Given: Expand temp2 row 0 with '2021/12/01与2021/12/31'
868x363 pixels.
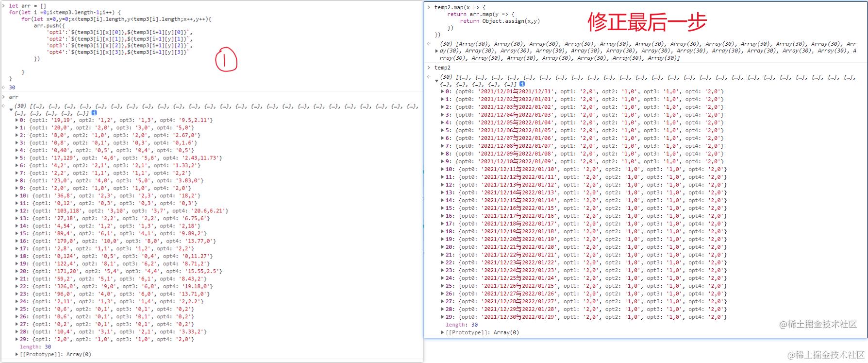Looking at the screenshot, I should point(442,91).
